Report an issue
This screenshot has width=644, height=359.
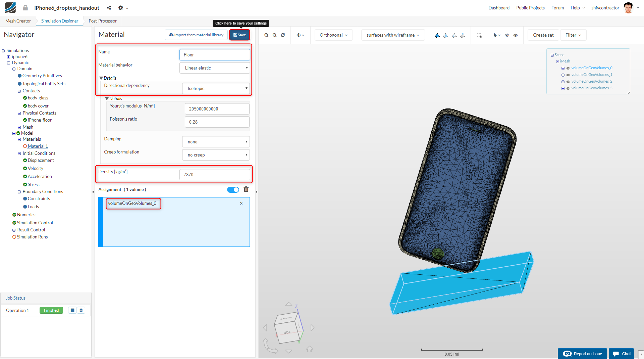pyautogui.click(x=582, y=354)
